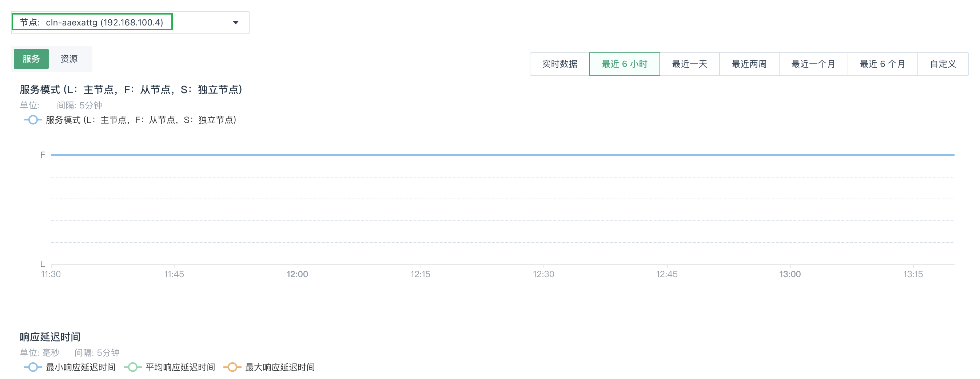Click the L y-axis label
Viewport: 980px width, 379px height.
[x=43, y=264]
